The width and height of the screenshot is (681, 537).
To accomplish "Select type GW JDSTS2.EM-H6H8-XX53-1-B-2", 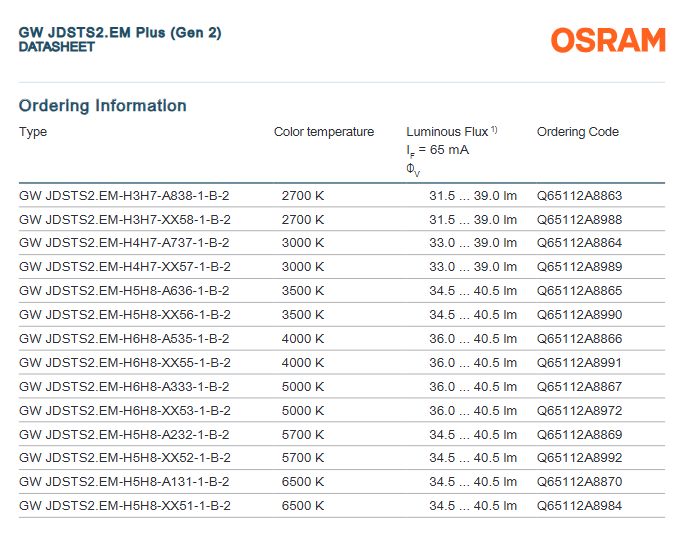I will tap(125, 411).
